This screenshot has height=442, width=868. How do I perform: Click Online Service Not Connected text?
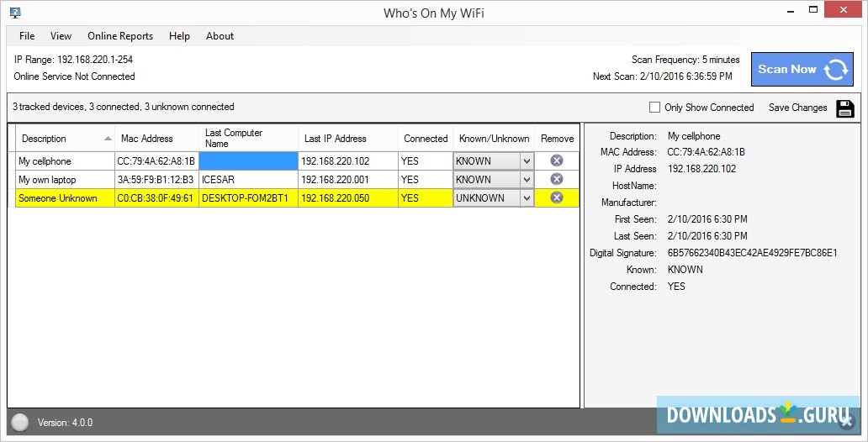click(x=74, y=76)
